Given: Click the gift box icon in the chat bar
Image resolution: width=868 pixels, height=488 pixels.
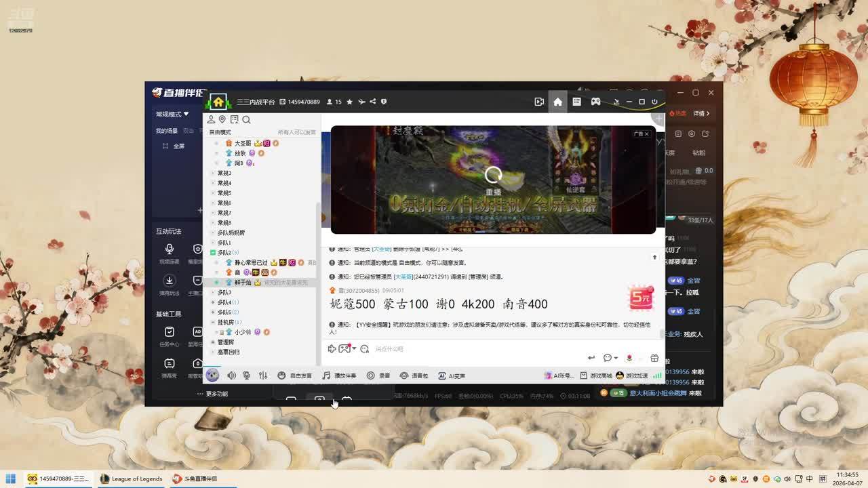Looking at the screenshot, I should pyautogui.click(x=654, y=358).
